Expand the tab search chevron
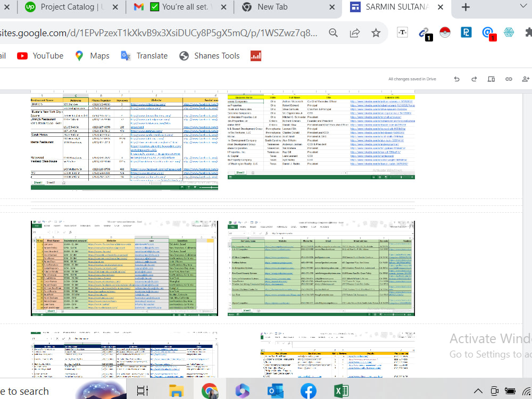This screenshot has width=532, height=399. 523,6
